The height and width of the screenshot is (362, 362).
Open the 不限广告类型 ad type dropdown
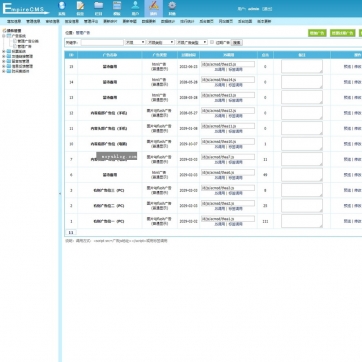[x=192, y=42]
